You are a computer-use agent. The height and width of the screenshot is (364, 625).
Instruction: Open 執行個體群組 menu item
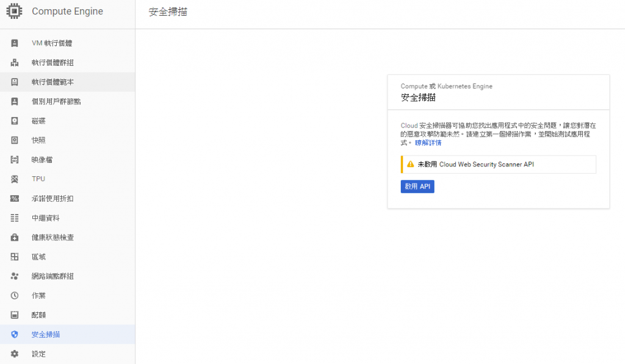pos(52,63)
